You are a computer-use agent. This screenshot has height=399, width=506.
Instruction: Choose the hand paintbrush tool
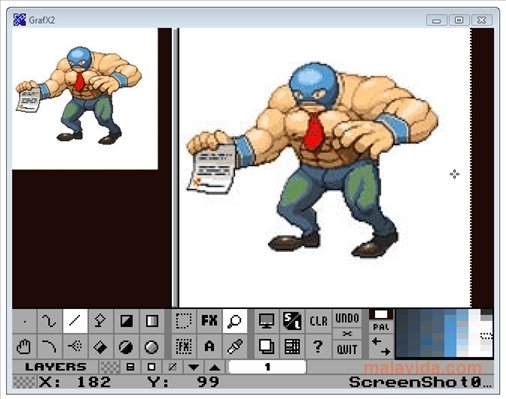(x=25, y=347)
